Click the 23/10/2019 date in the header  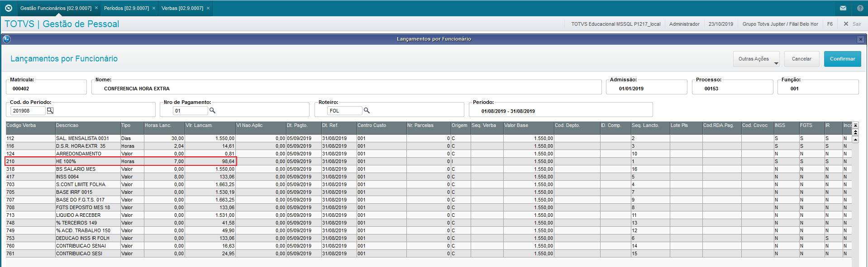point(720,24)
